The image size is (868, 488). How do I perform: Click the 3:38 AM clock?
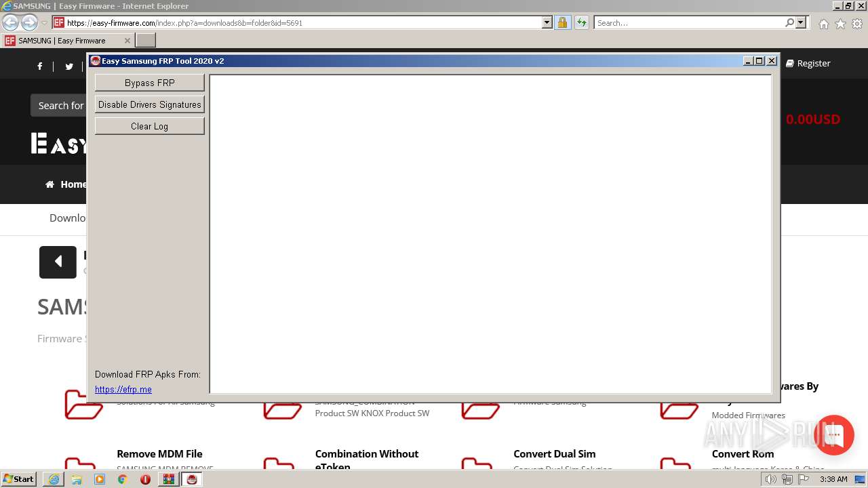(833, 479)
